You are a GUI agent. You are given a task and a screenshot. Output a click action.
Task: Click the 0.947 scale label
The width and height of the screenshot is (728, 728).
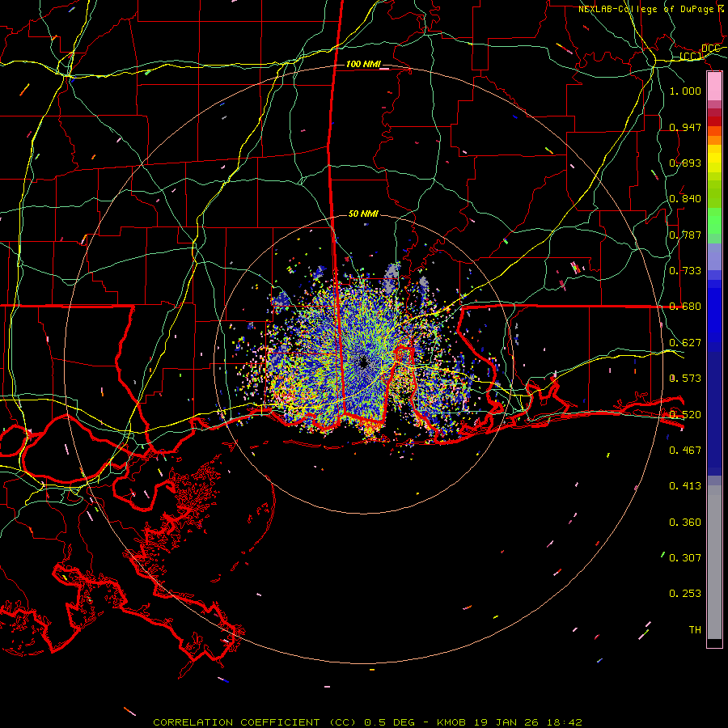(685, 127)
